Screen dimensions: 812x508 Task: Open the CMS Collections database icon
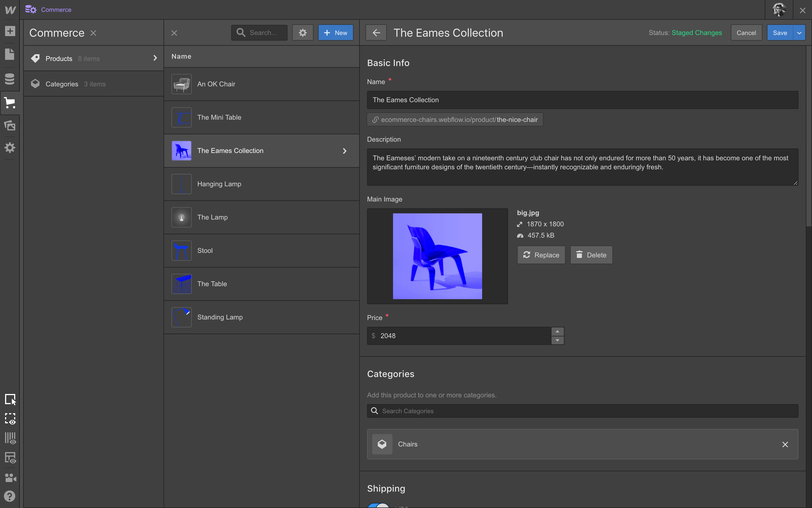[x=10, y=79]
